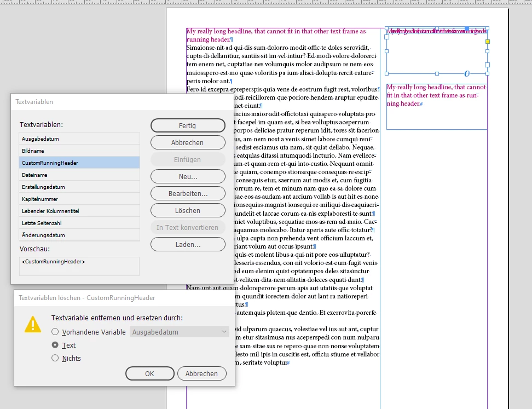Select CustomRunningHeader in the variable list

coord(79,163)
